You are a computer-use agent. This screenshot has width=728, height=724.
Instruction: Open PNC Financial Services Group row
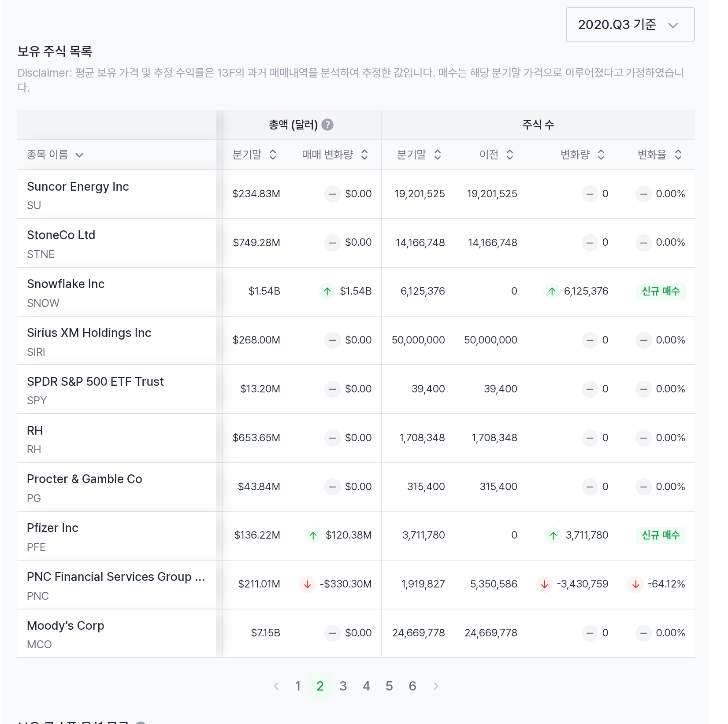[x=356, y=585]
